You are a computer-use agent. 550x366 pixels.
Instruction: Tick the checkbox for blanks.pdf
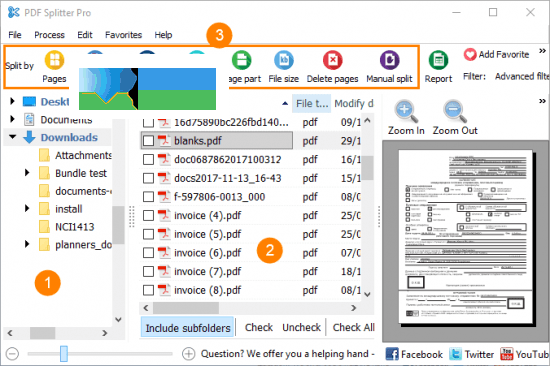[148, 141]
